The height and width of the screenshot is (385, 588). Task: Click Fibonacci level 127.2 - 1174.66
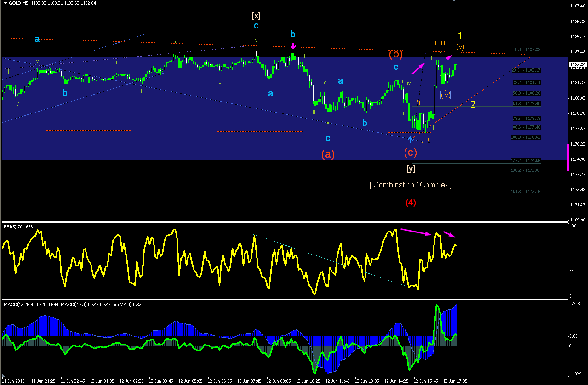click(x=525, y=161)
